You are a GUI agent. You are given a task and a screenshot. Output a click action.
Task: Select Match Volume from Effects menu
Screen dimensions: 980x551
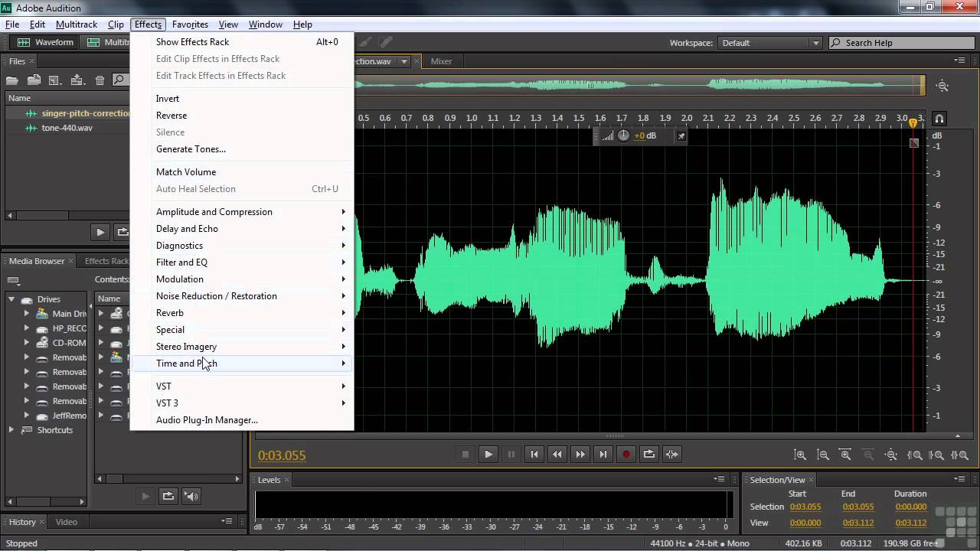pos(243,172)
